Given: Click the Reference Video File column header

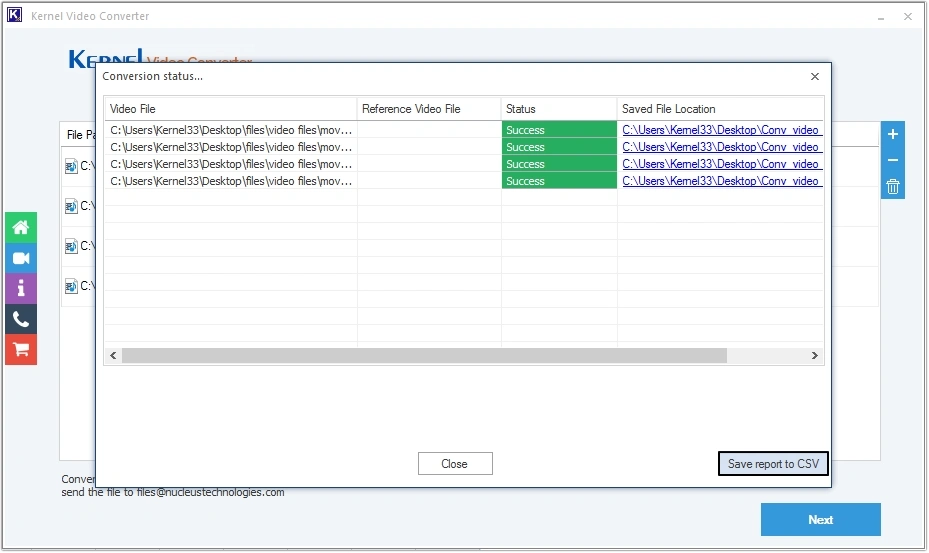Looking at the screenshot, I should tap(428, 109).
